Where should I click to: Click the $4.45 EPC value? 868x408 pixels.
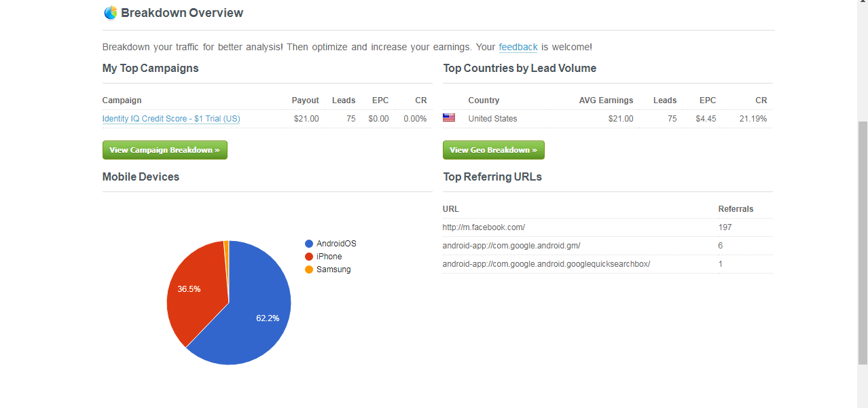point(706,119)
